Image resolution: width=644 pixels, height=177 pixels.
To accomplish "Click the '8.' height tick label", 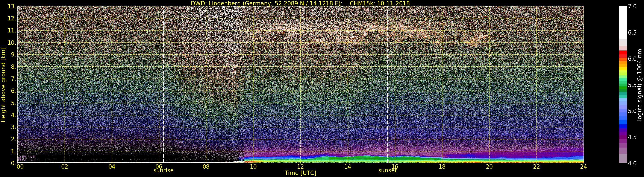I will (13, 67).
